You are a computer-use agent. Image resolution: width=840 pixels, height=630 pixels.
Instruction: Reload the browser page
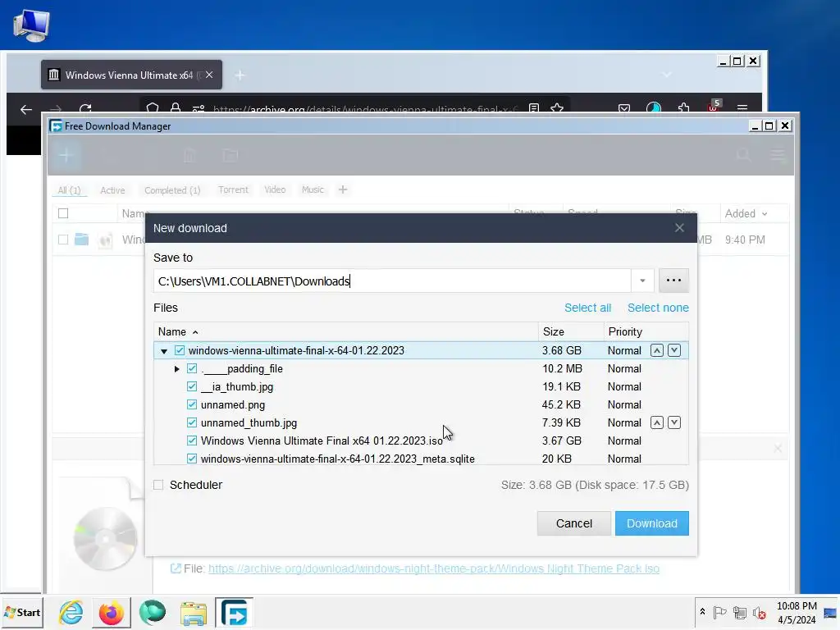click(x=85, y=109)
